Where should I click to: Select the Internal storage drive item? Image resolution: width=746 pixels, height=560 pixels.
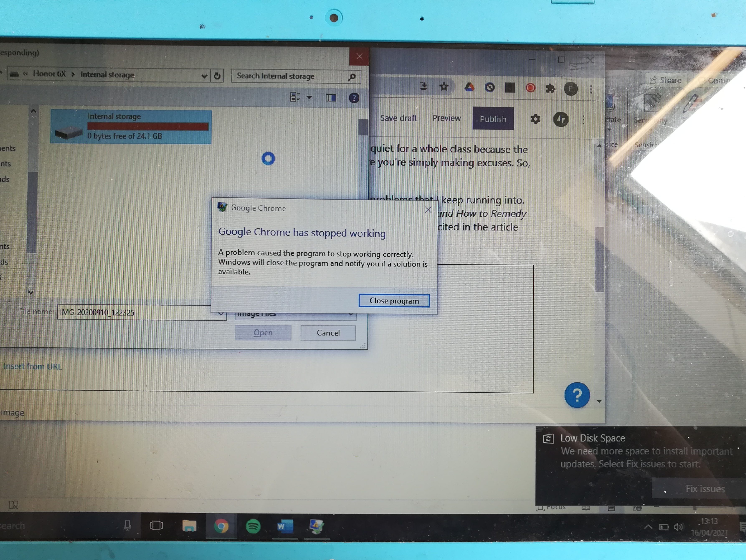(131, 127)
